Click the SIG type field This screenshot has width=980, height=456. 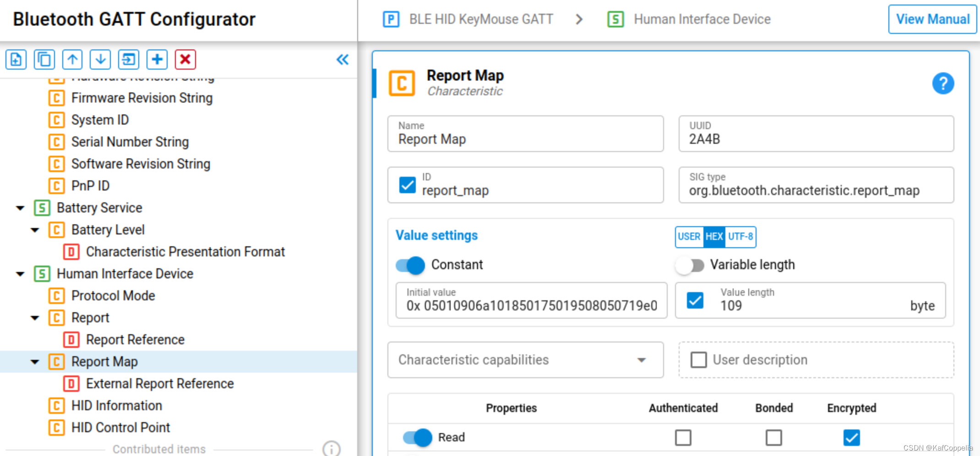(x=816, y=185)
